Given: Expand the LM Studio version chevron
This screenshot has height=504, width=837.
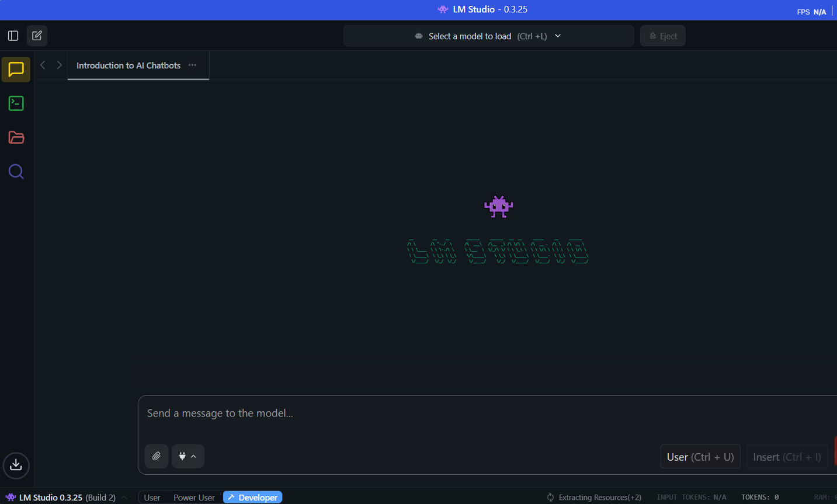Looking at the screenshot, I should [124, 498].
